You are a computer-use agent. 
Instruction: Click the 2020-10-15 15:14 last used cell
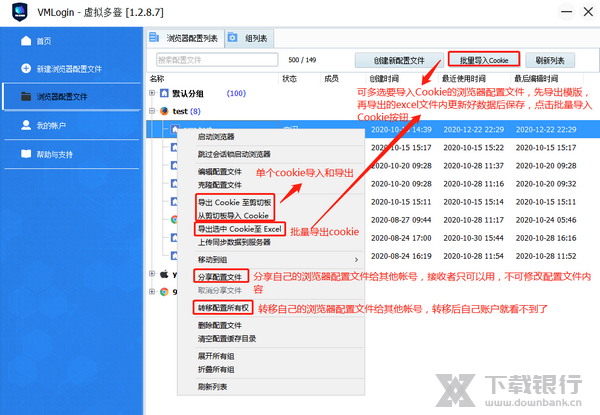473,202
